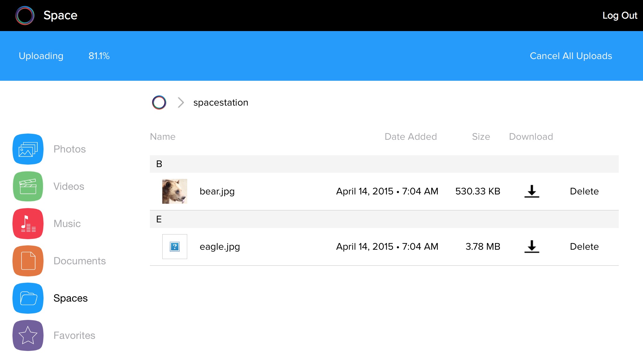This screenshot has height=364, width=643.
Task: Select the Spaces folder icon
Action: 28,298
